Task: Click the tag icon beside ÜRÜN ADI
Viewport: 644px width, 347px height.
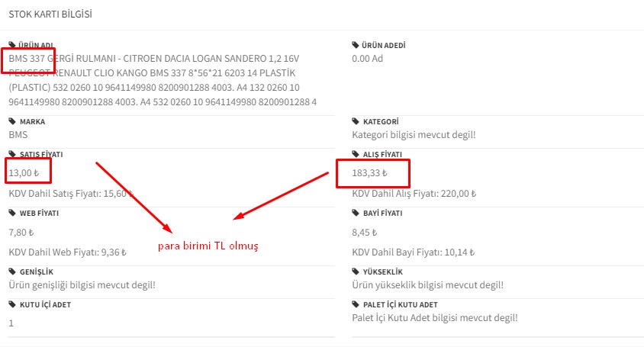Action: [x=12, y=45]
